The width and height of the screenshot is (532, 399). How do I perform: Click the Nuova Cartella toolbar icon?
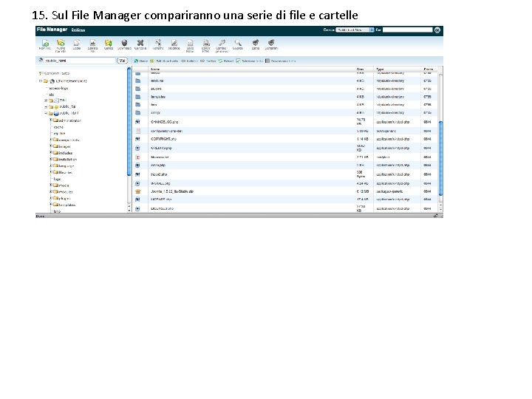61,46
